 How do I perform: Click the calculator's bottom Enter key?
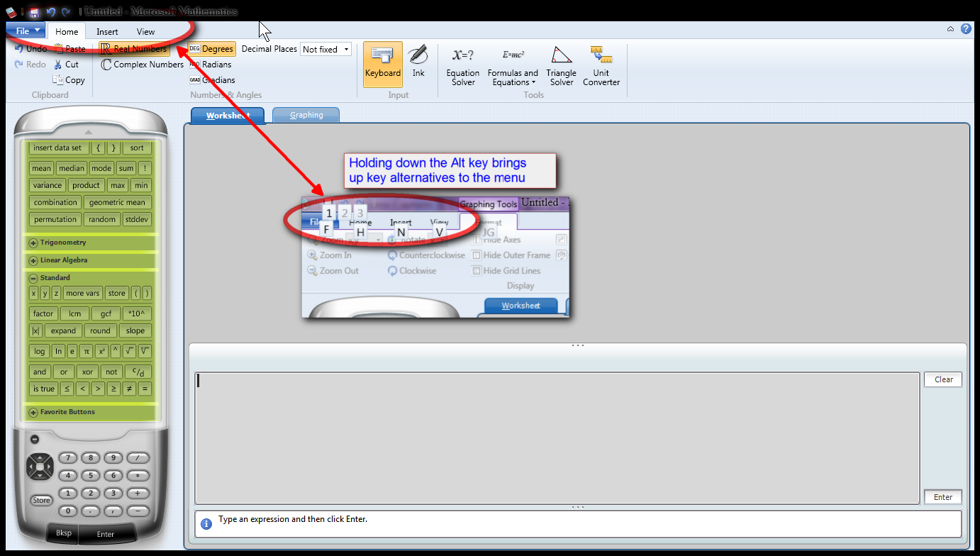click(105, 534)
